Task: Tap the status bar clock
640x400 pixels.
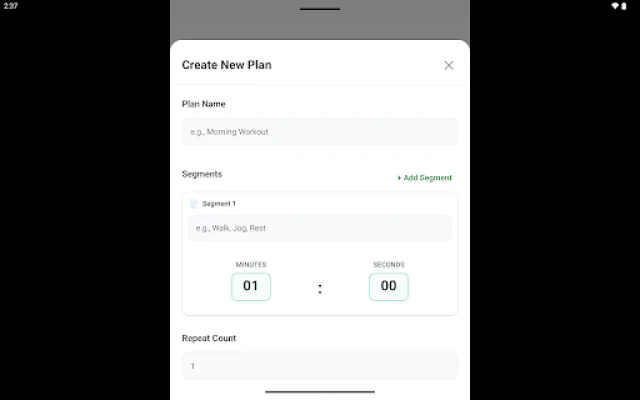Action: (x=10, y=6)
